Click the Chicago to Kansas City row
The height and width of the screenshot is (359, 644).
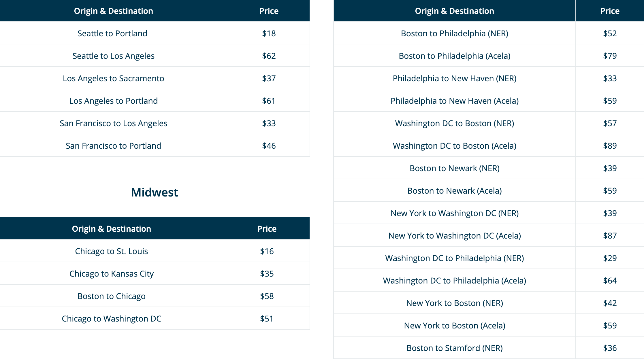click(x=155, y=273)
